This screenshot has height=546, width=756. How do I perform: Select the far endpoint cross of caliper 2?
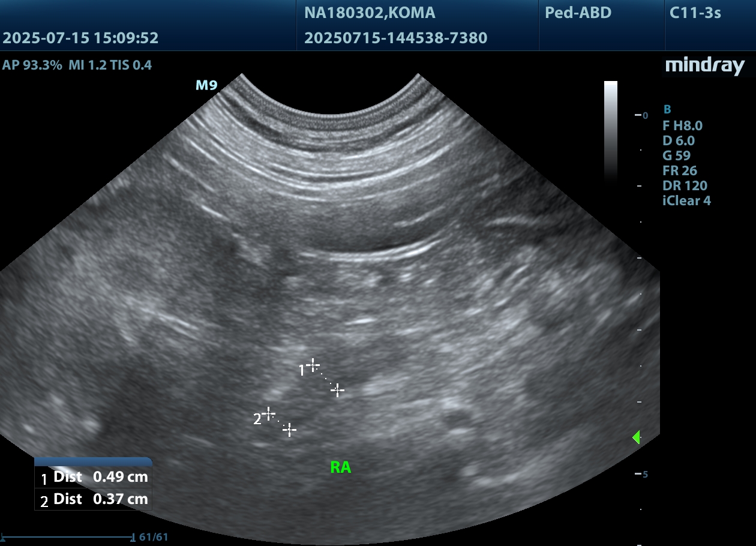tap(290, 430)
